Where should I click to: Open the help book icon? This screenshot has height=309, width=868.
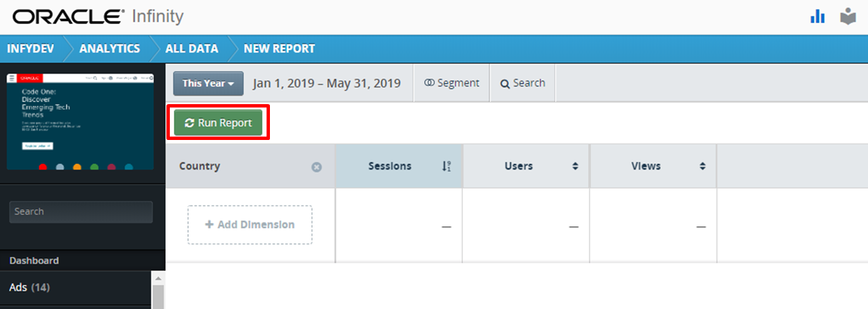coord(848,16)
